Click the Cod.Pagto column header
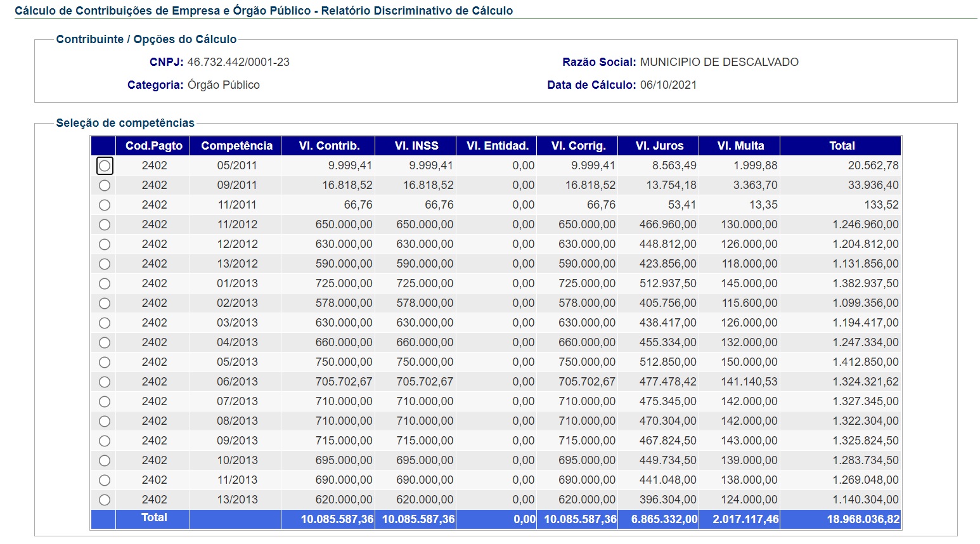Screen dimensions: 980x544 click(153, 146)
